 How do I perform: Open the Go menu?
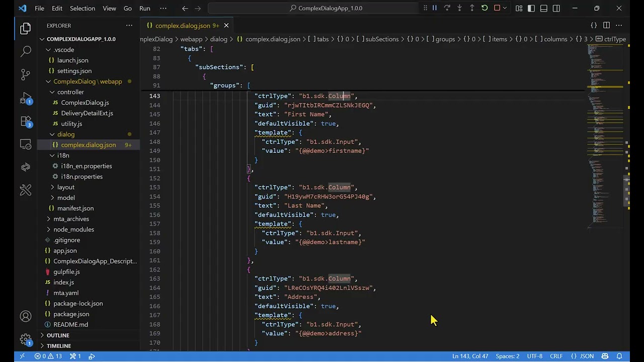(x=128, y=8)
